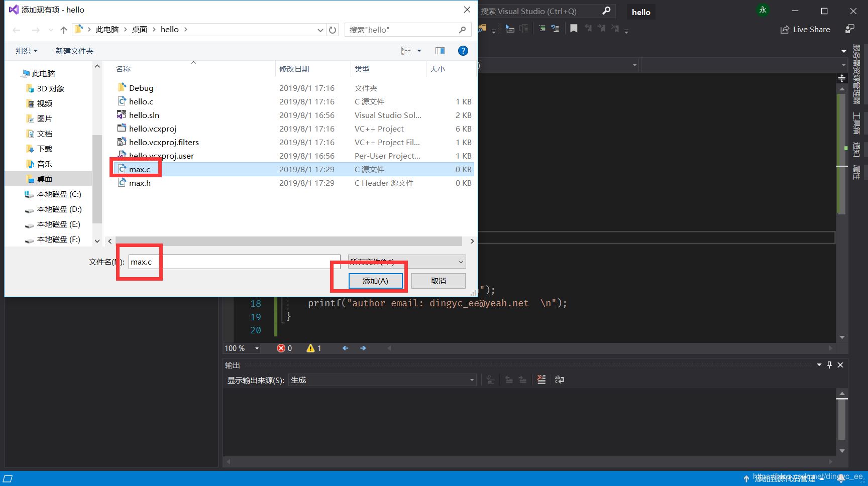868x486 pixels.
Task: Open the output source 生成 dropdown
Action: [x=382, y=380]
